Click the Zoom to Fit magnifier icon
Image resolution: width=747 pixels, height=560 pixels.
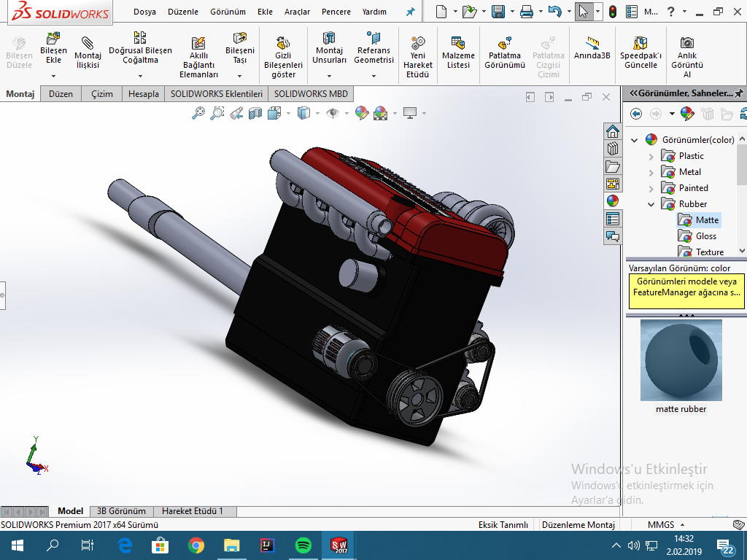[x=198, y=113]
